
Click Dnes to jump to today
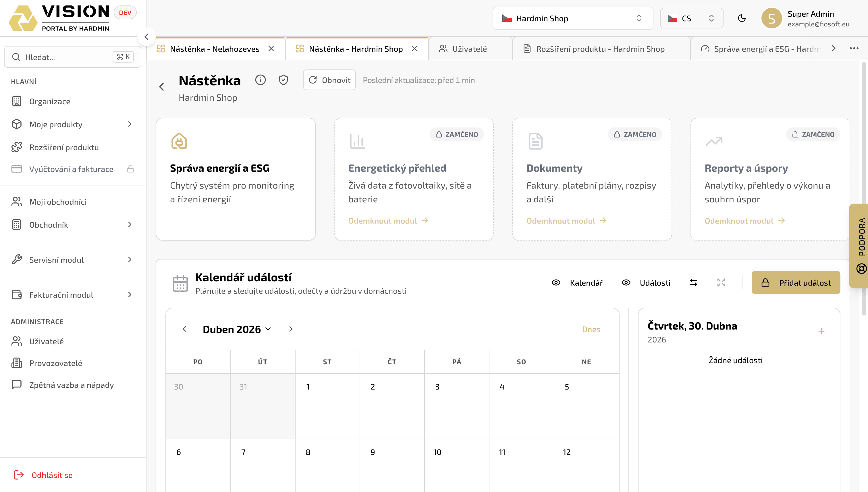(x=591, y=330)
